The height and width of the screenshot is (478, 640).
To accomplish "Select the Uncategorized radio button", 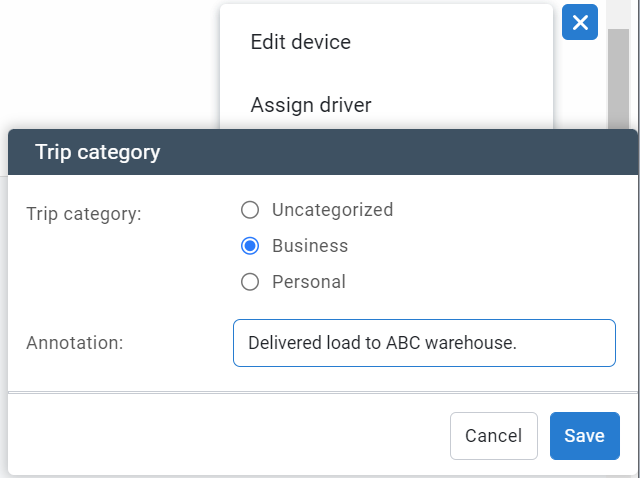I will click(x=251, y=210).
